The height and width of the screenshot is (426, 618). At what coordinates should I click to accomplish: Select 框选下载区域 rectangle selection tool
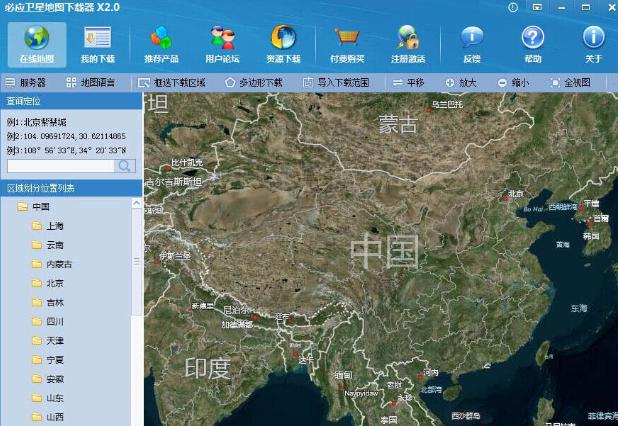pos(172,82)
